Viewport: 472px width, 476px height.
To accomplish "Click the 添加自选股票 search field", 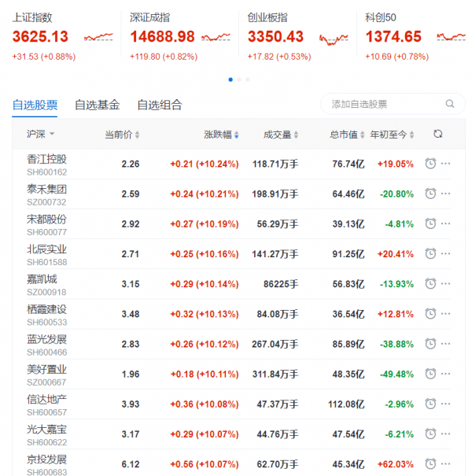I will 382,104.
